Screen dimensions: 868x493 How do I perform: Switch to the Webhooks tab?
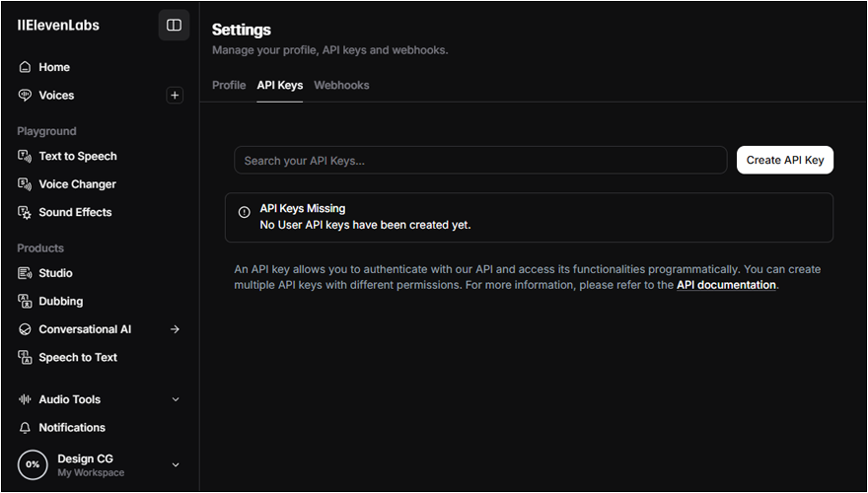[x=341, y=85]
